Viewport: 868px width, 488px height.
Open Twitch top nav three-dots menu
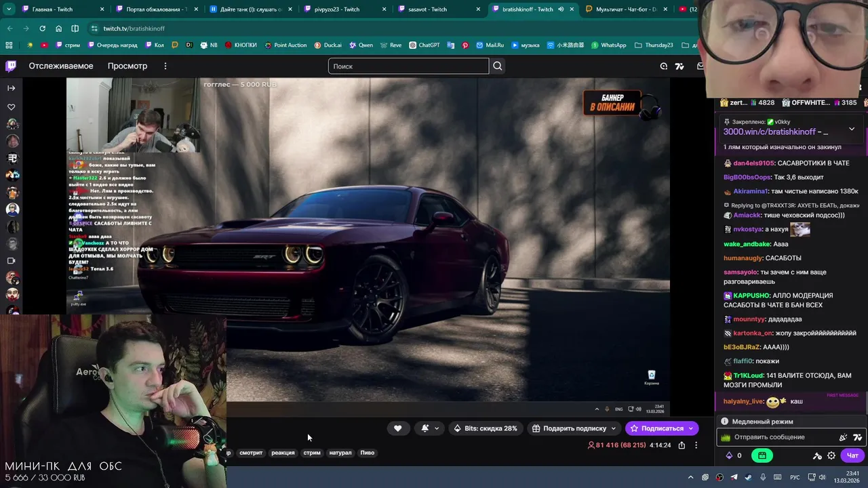pyautogui.click(x=165, y=66)
